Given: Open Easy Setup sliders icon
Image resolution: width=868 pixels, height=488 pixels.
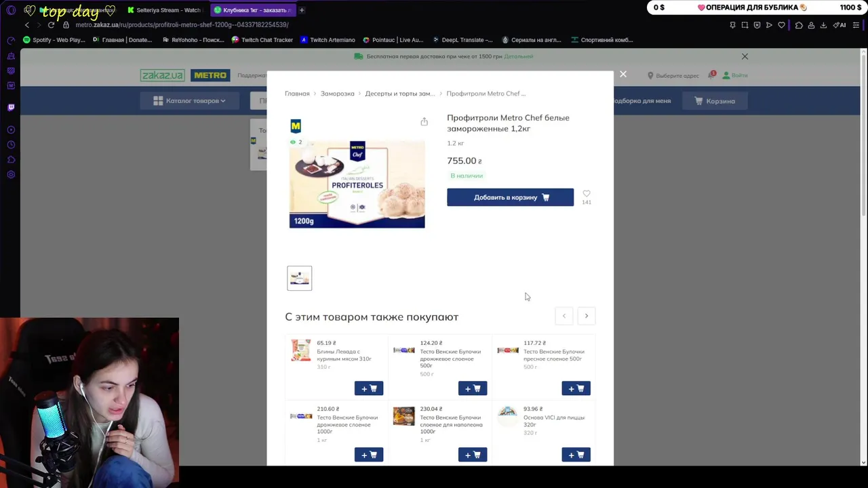Looking at the screenshot, I should [x=856, y=25].
